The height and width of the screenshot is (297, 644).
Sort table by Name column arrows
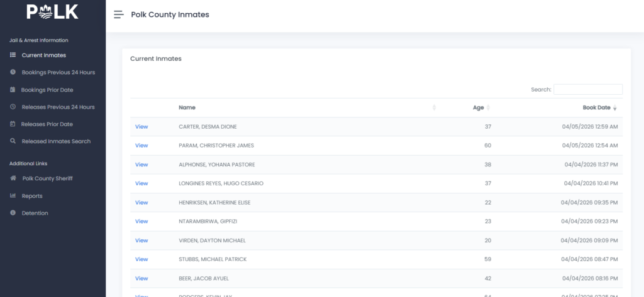(x=434, y=108)
